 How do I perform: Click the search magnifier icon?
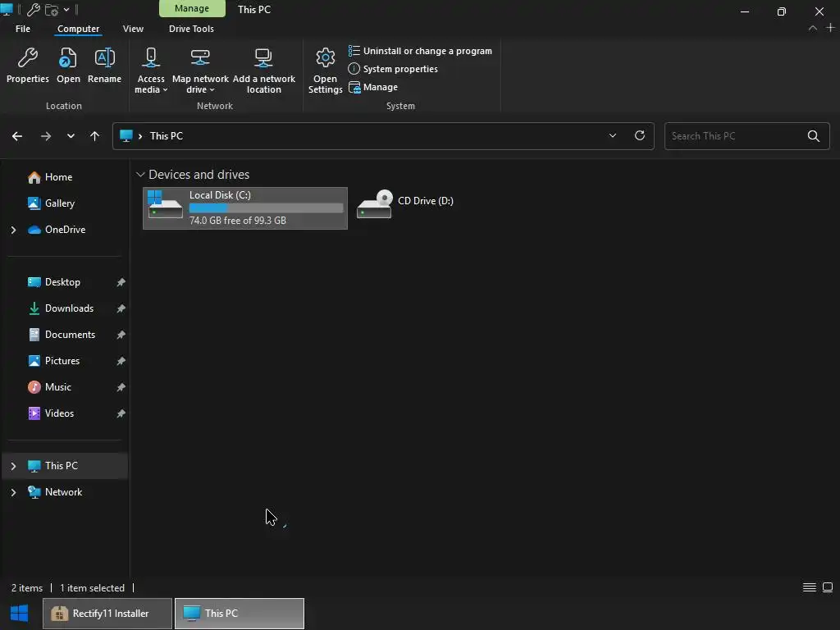click(x=814, y=136)
